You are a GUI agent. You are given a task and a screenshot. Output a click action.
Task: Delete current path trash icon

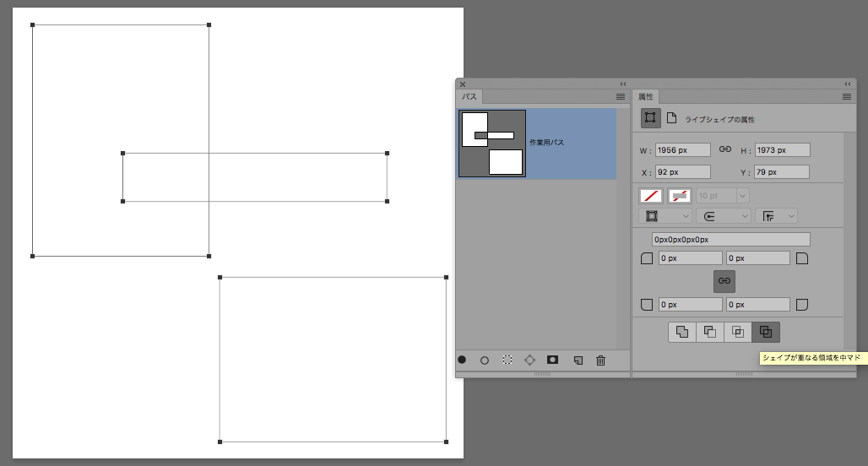pyautogui.click(x=600, y=360)
